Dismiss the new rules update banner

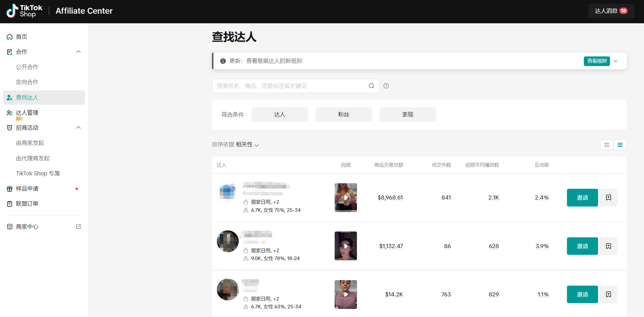point(616,61)
